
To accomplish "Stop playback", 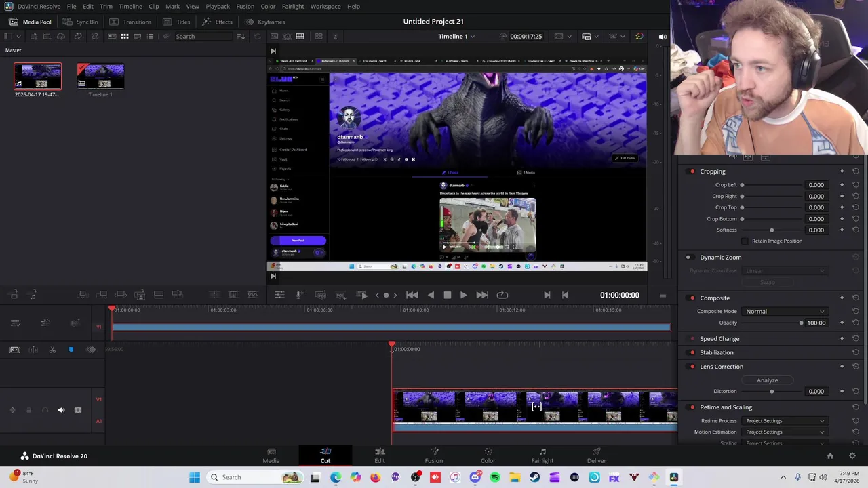I will (448, 295).
